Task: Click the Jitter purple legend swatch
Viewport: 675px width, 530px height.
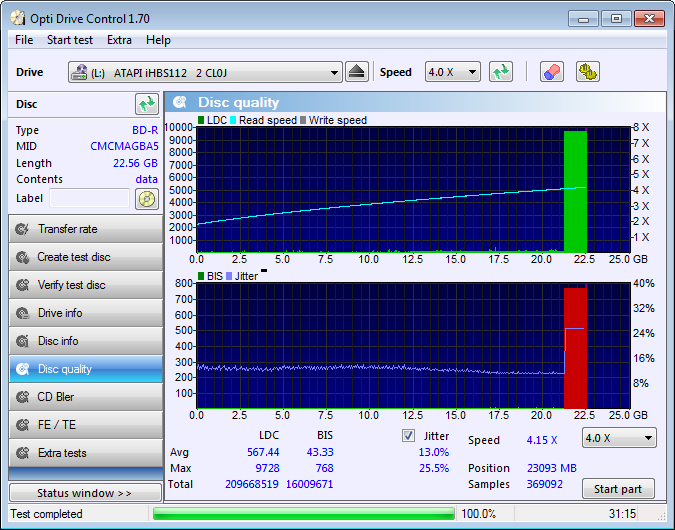Action: (229, 276)
